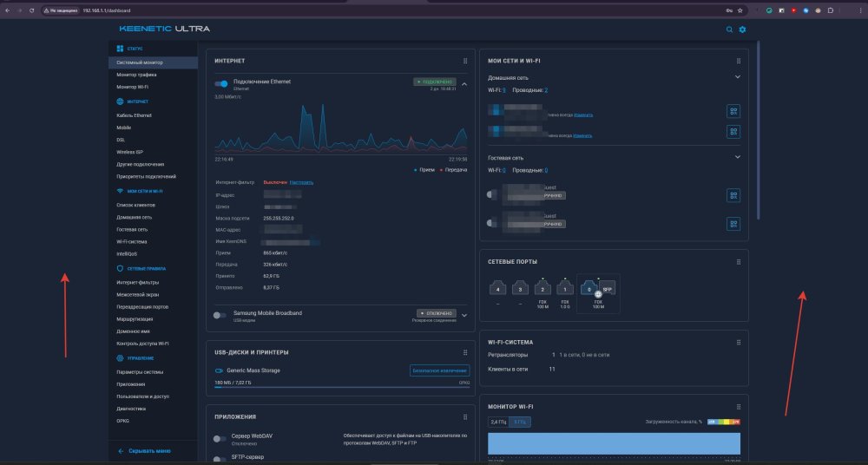This screenshot has height=465, width=868.
Task: Click the drag handle of СЕТЕВЫЕ ПОРТЫ card
Action: click(x=739, y=262)
